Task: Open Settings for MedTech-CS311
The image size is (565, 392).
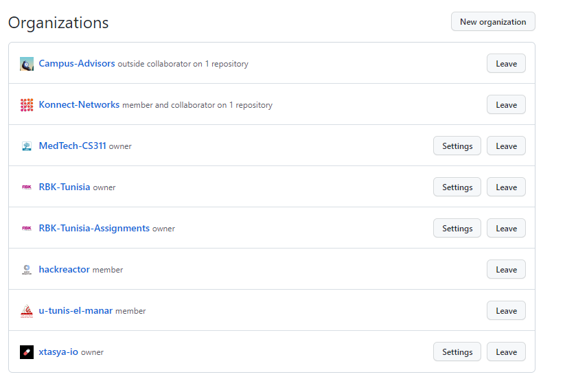Action: [x=457, y=146]
